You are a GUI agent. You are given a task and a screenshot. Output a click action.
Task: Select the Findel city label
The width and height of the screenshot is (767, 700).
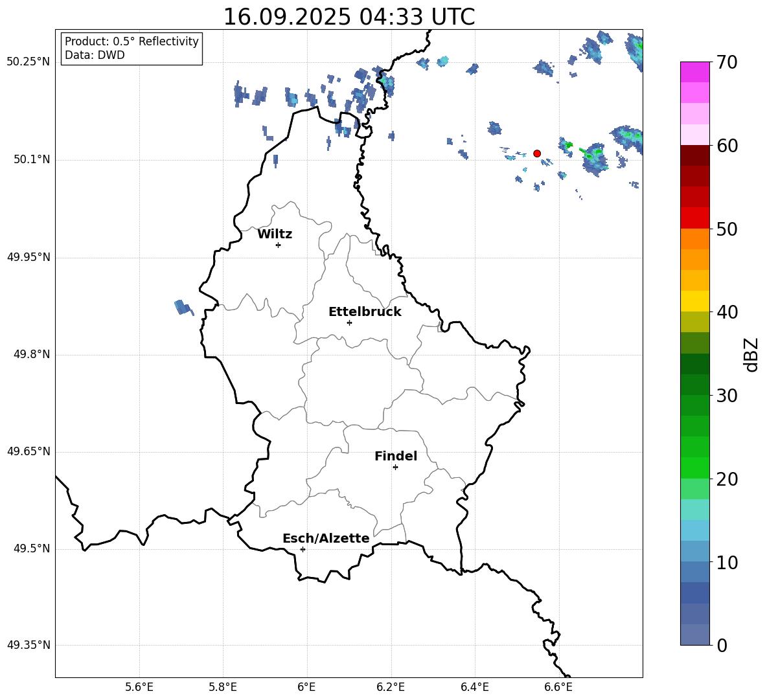click(x=396, y=456)
